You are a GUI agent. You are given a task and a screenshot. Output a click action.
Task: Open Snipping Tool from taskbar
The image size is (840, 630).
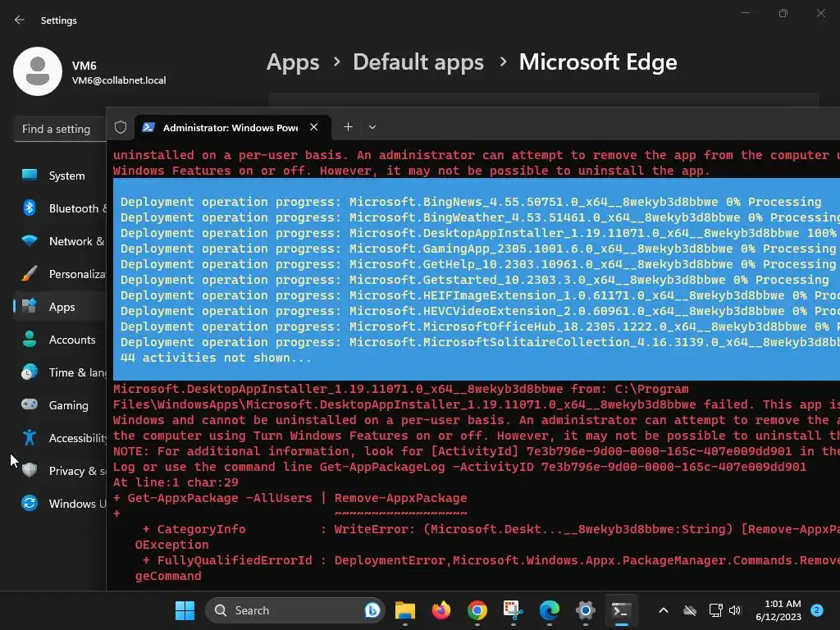[x=514, y=610]
